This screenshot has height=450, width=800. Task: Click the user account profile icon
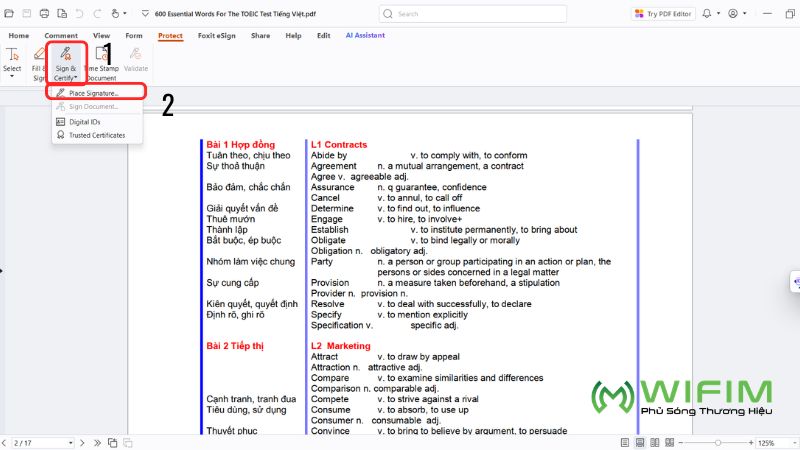(735, 14)
